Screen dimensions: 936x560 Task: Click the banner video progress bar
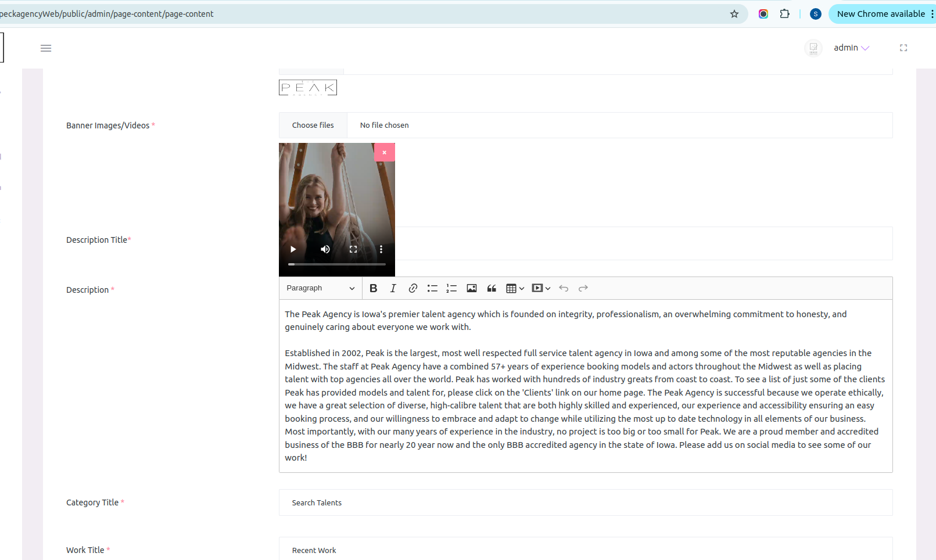[x=337, y=264]
